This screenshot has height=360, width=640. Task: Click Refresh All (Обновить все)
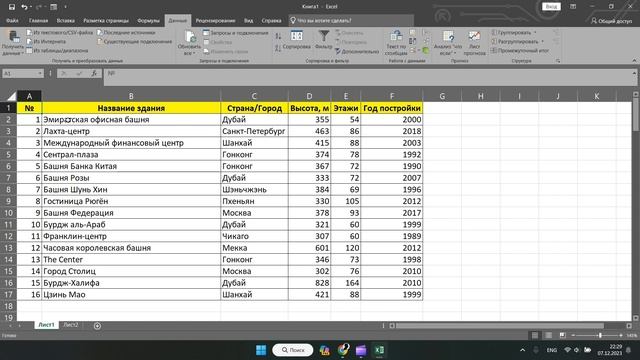click(189, 43)
